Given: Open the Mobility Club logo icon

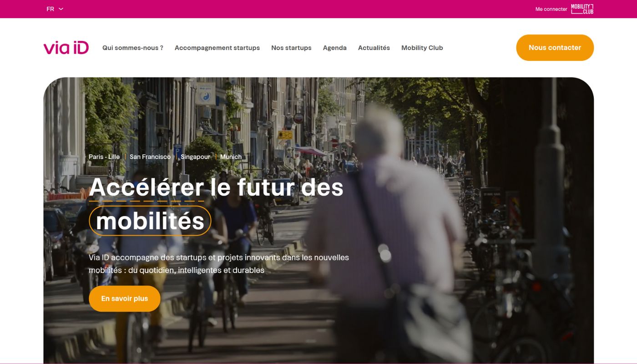Looking at the screenshot, I should point(582,9).
